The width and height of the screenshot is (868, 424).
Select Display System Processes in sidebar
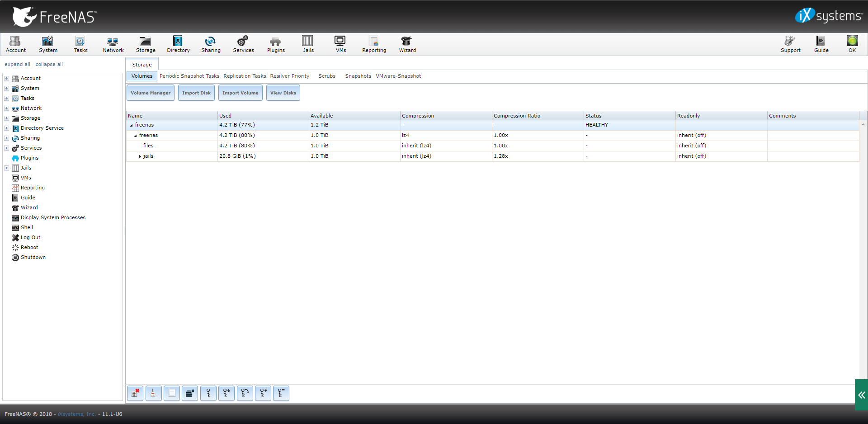[53, 217]
